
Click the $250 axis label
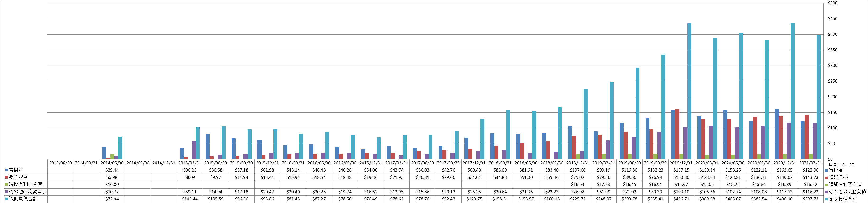point(833,81)
